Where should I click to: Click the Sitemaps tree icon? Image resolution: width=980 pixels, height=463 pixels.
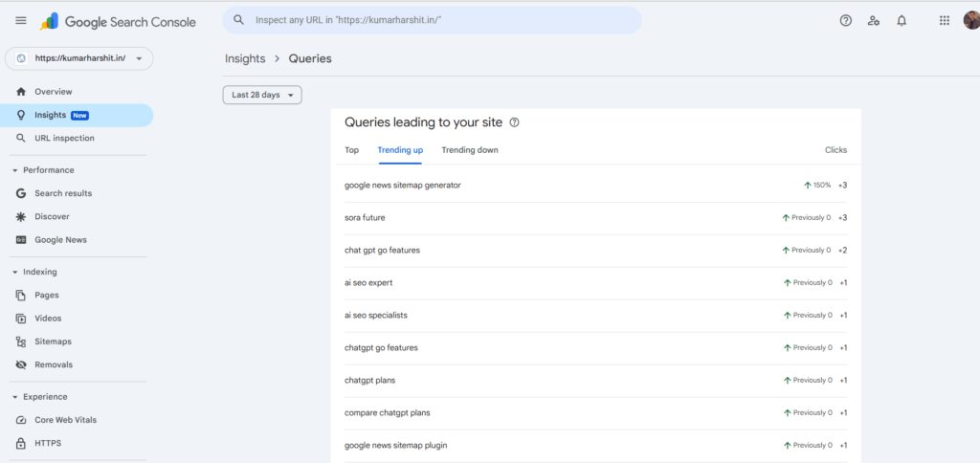point(21,342)
